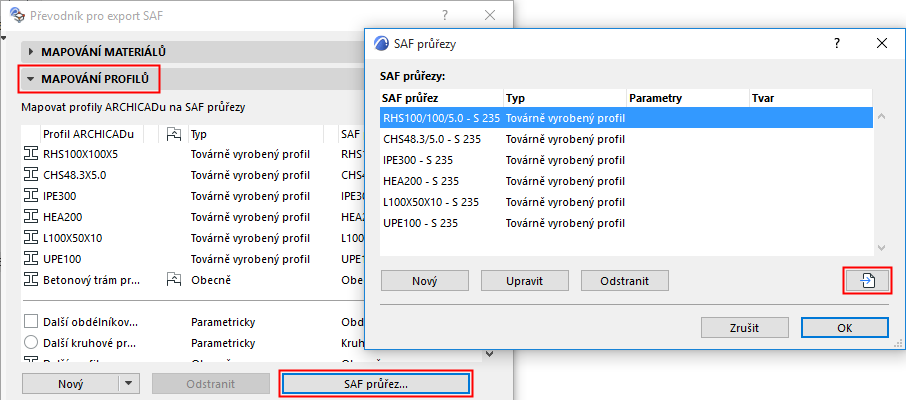Click the HEA200 profile icon

29,216
